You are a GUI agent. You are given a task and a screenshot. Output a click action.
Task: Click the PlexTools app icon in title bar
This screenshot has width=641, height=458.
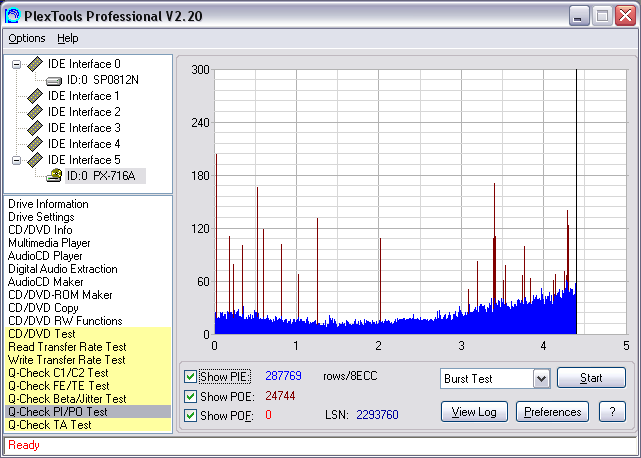coord(12,16)
